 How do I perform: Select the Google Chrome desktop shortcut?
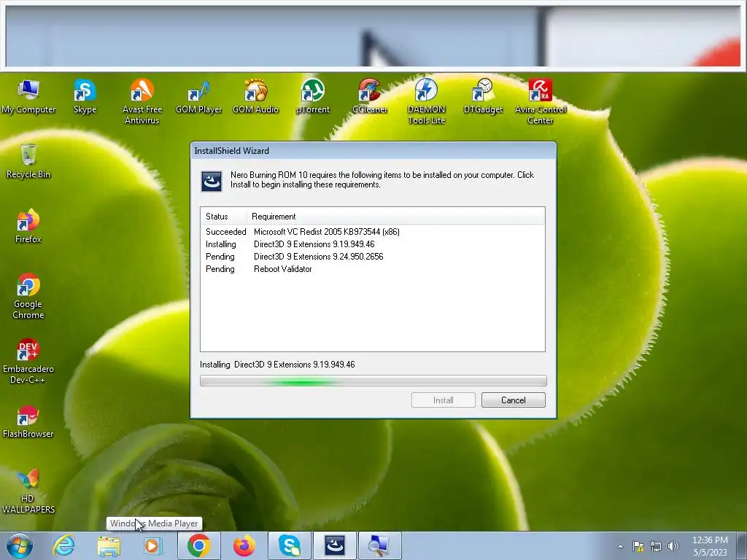point(28,296)
